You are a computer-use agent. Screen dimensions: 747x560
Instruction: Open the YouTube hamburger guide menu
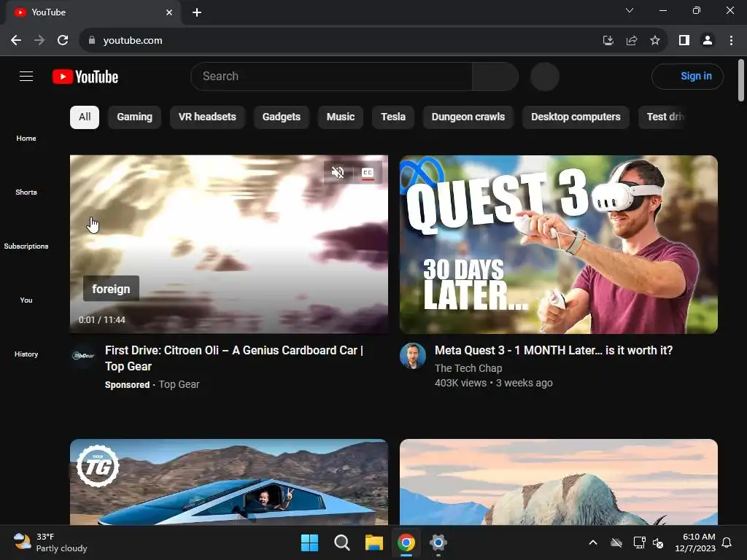pyautogui.click(x=26, y=76)
